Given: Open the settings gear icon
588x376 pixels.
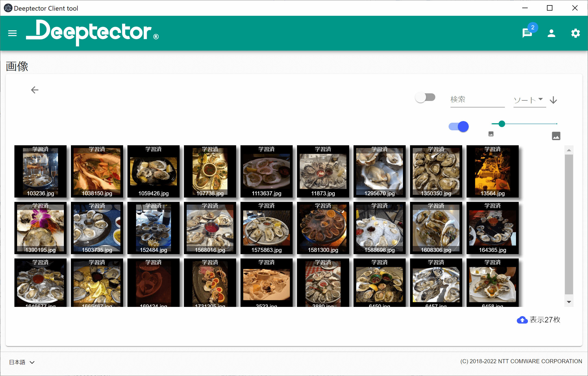Looking at the screenshot, I should pyautogui.click(x=575, y=33).
